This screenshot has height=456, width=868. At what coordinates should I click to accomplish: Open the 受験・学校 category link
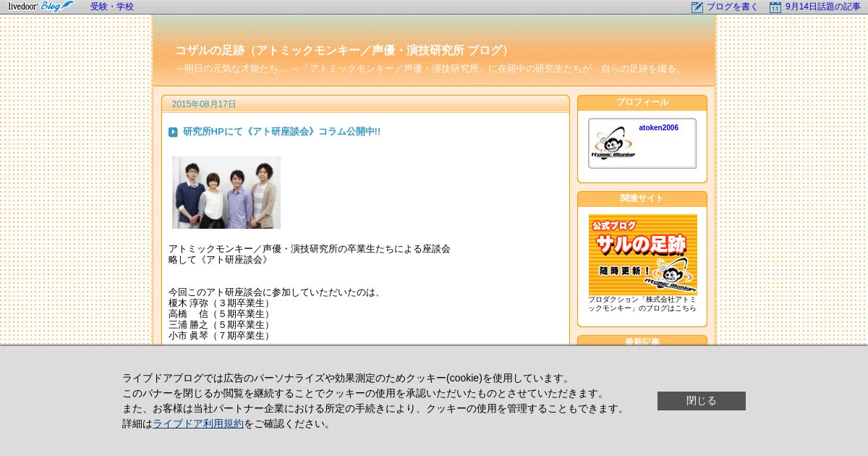(112, 7)
